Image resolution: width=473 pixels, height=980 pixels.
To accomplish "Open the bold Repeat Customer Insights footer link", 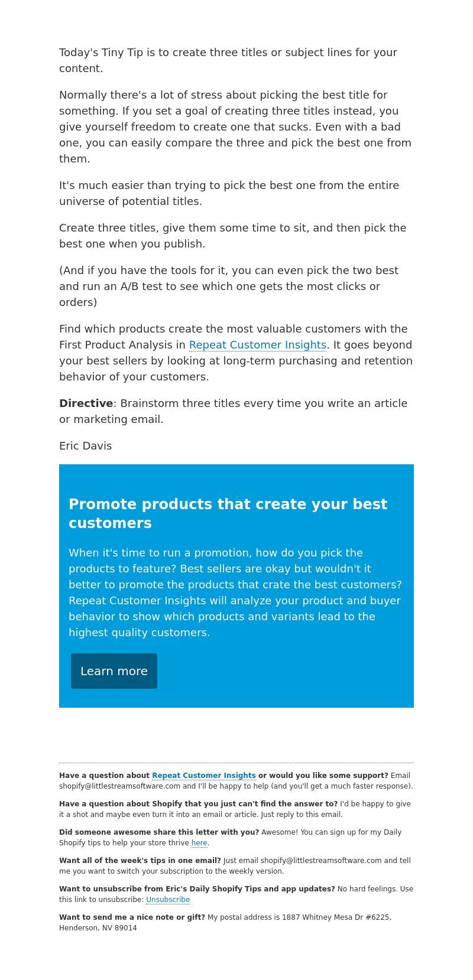I will [204, 776].
